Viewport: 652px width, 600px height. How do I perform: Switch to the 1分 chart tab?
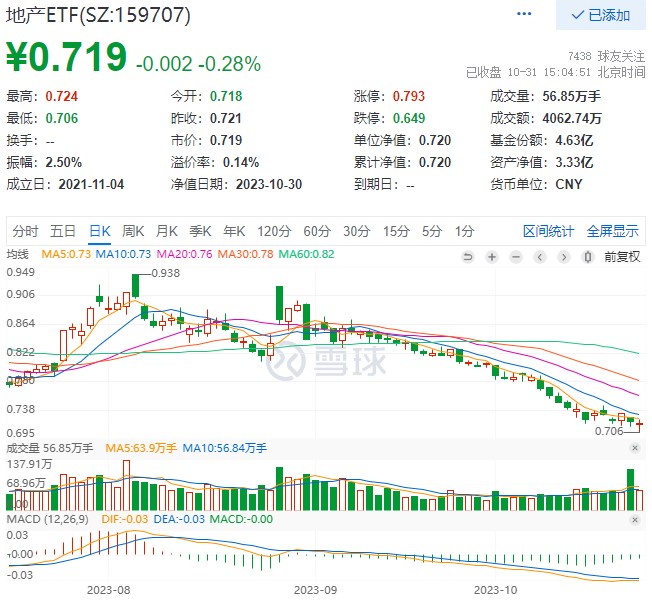[464, 231]
